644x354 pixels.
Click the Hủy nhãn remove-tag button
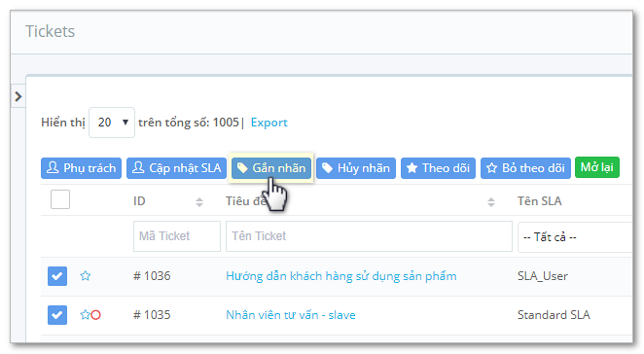[356, 168]
